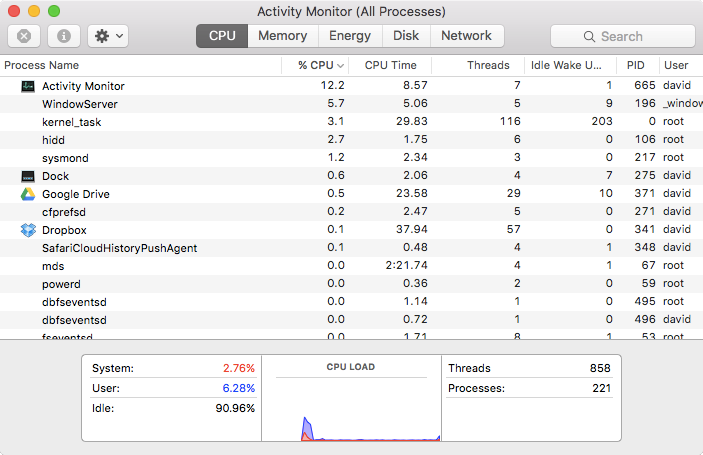The height and width of the screenshot is (455, 703).
Task: Click the _windowserver user cell
Action: click(x=683, y=104)
